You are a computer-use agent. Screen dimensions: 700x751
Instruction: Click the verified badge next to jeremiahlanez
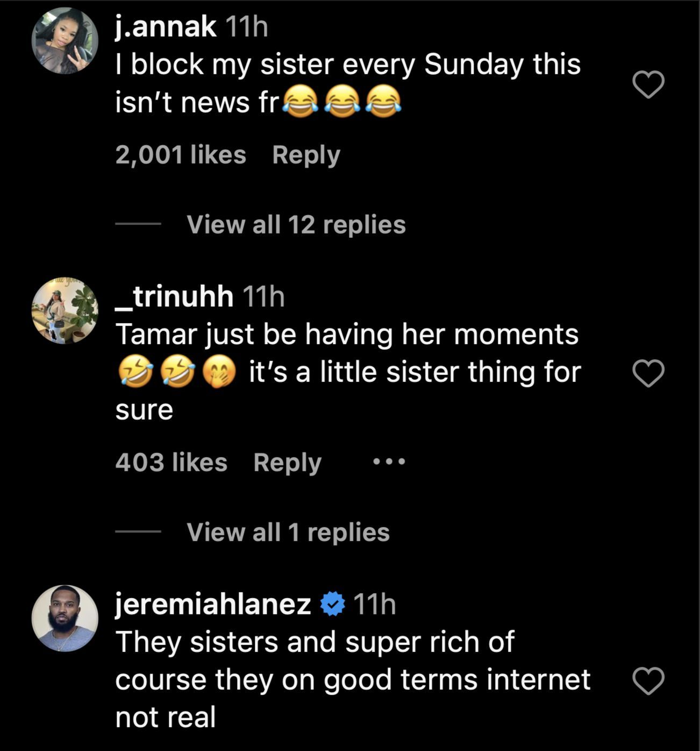click(x=333, y=604)
